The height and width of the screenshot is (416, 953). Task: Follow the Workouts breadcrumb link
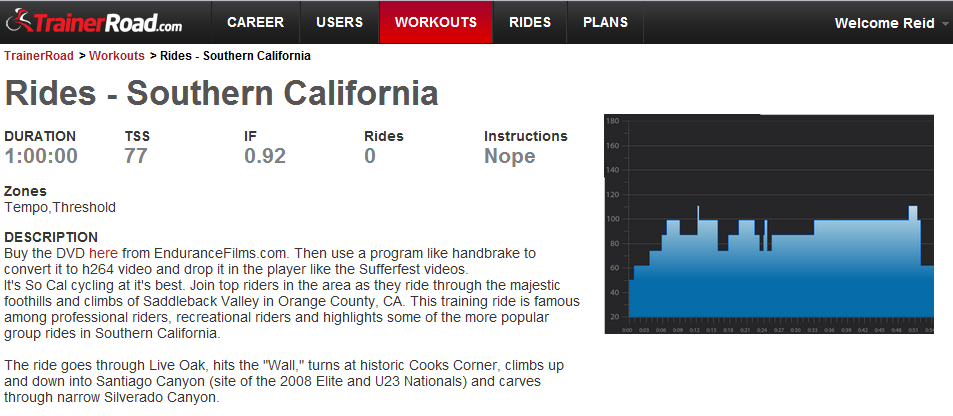(x=117, y=56)
